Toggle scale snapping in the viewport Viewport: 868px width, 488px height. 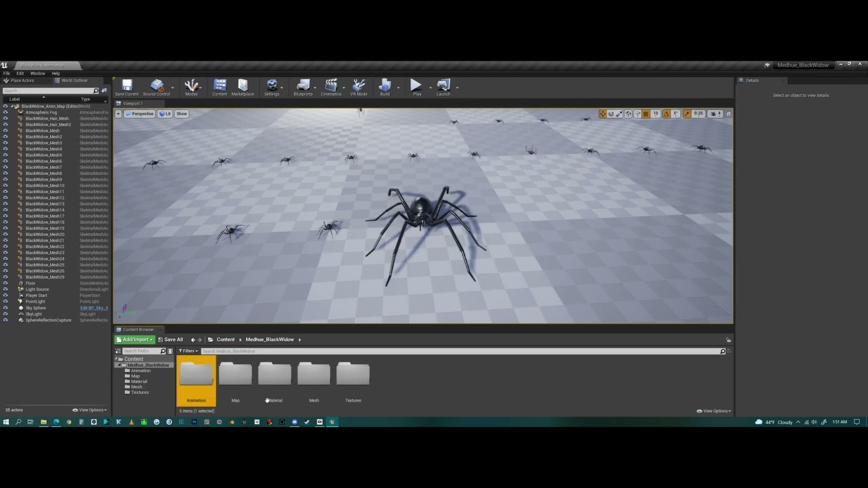tap(687, 114)
